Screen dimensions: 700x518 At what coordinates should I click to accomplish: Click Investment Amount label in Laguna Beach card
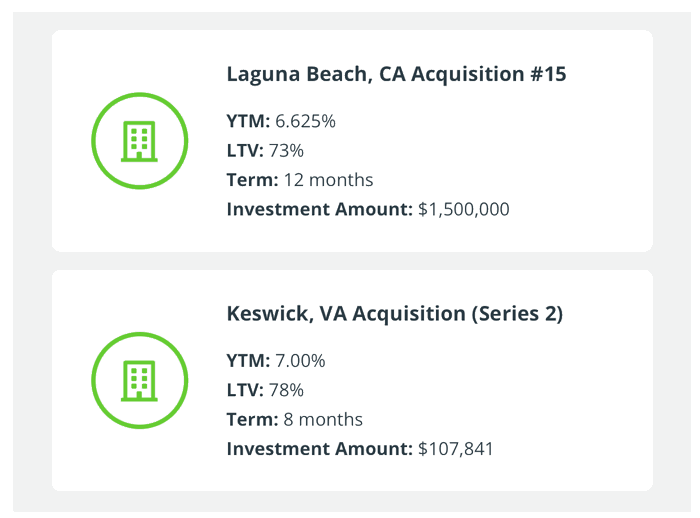coord(319,210)
